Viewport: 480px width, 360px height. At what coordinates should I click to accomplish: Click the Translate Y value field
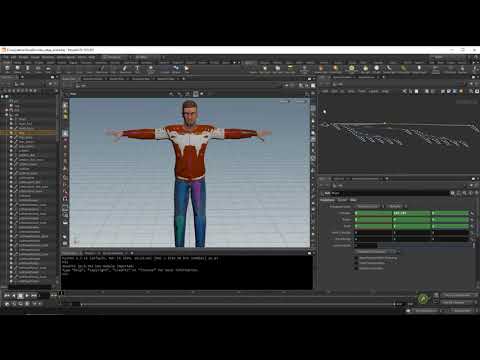(x=412, y=213)
